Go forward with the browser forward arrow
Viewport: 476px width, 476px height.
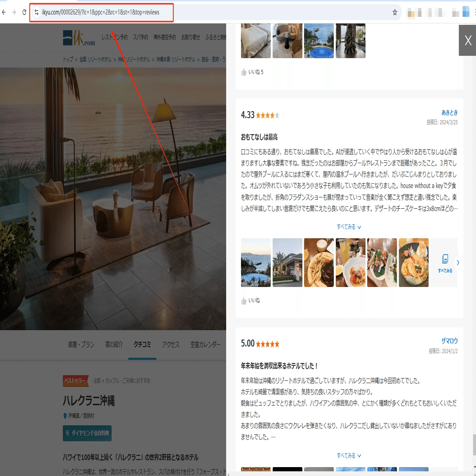pos(14,12)
